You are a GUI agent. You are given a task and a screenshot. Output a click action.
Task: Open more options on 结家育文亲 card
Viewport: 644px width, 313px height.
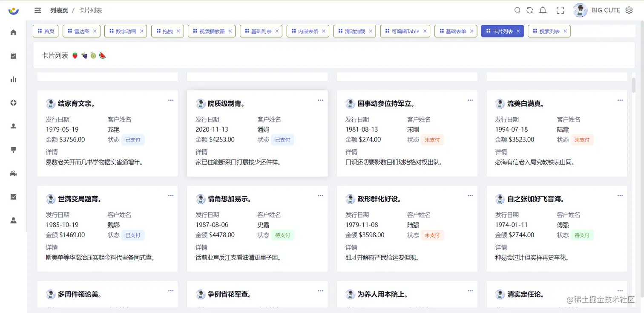[x=171, y=100]
